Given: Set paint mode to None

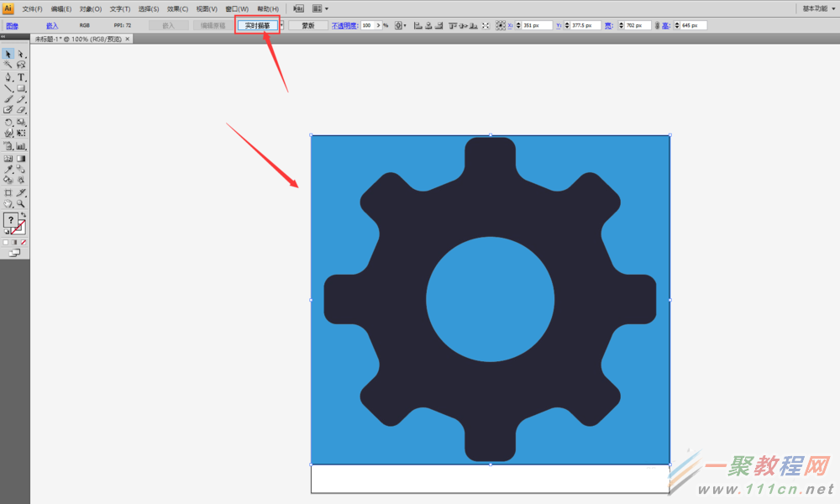Looking at the screenshot, I should pyautogui.click(x=23, y=243).
